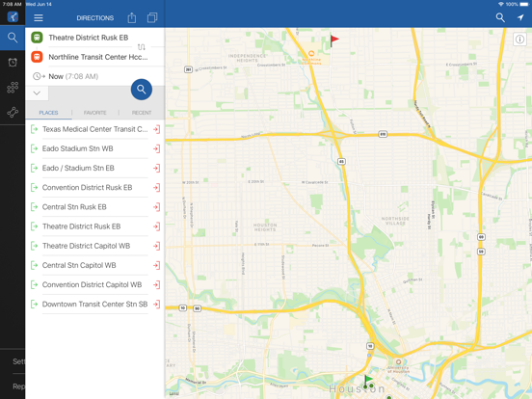
Task: Set Convention District Rusk EB as origin icon
Action: click(35, 187)
